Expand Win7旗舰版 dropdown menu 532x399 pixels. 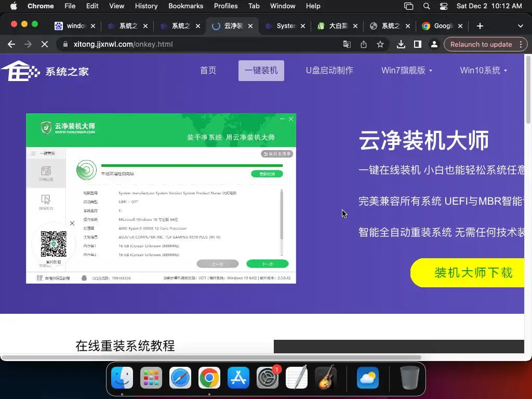(407, 71)
